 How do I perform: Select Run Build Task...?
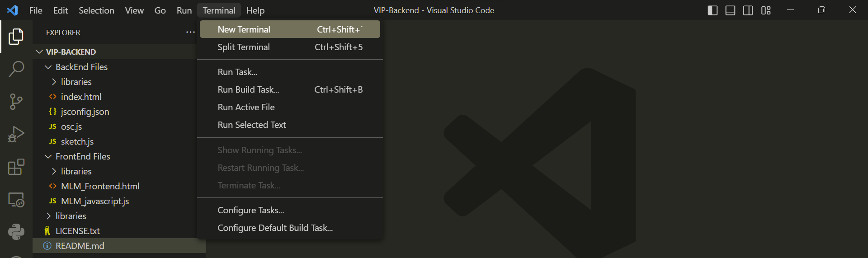290,89
